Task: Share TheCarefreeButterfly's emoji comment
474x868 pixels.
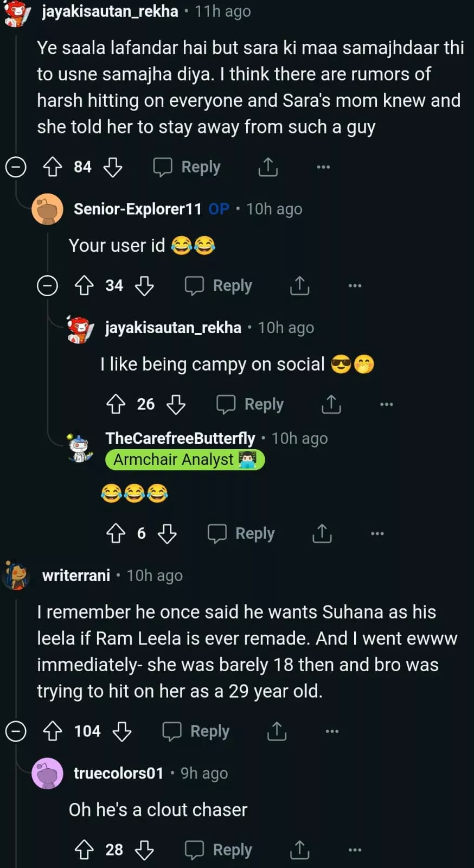Action: [322, 534]
